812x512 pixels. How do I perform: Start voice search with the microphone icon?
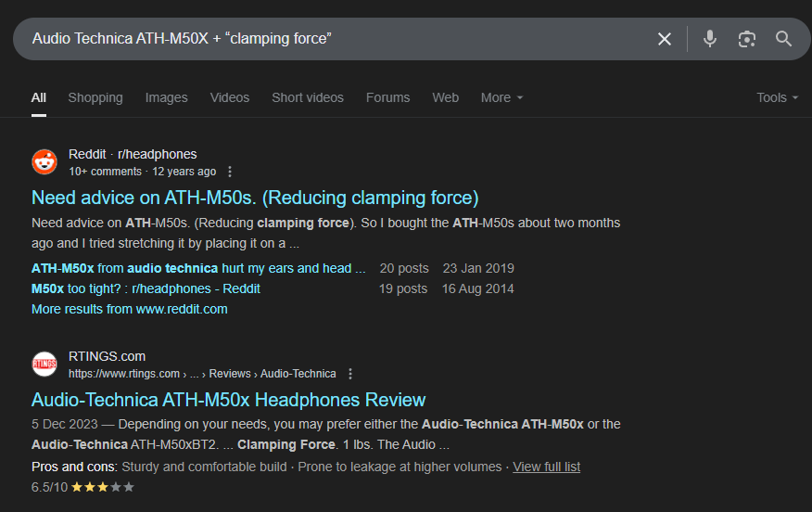coord(710,39)
